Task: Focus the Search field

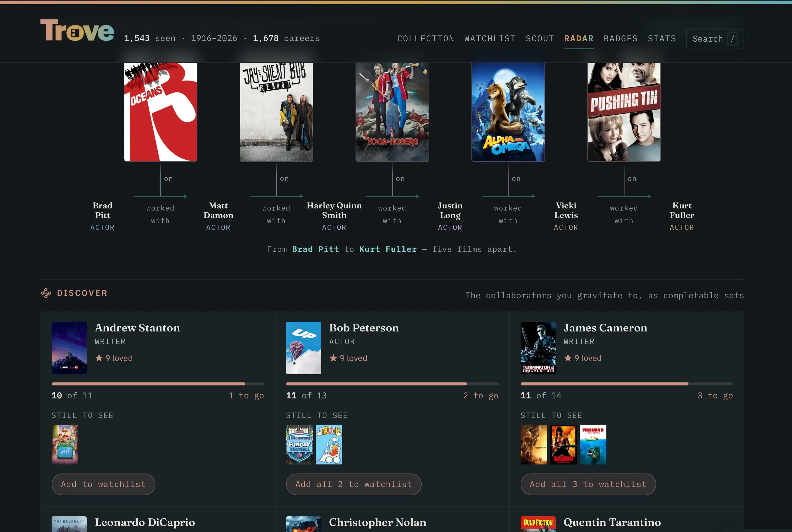Action: (x=715, y=39)
